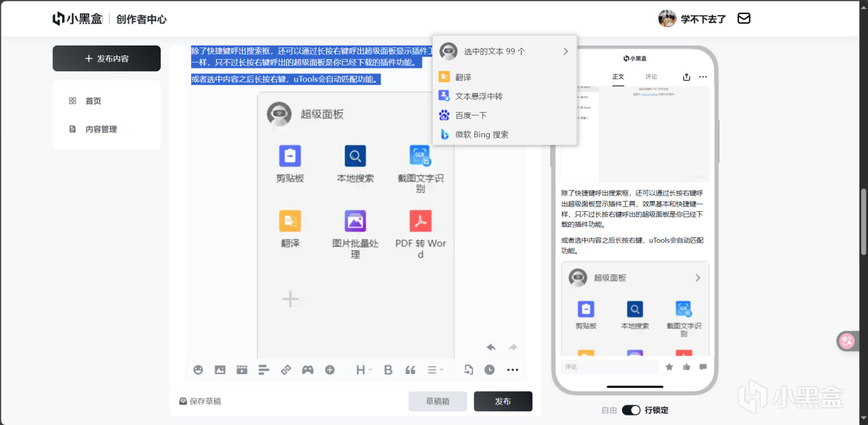The width and height of the screenshot is (868, 425).
Task: Click the thumbs-up like icon in preview
Action: pos(686,367)
